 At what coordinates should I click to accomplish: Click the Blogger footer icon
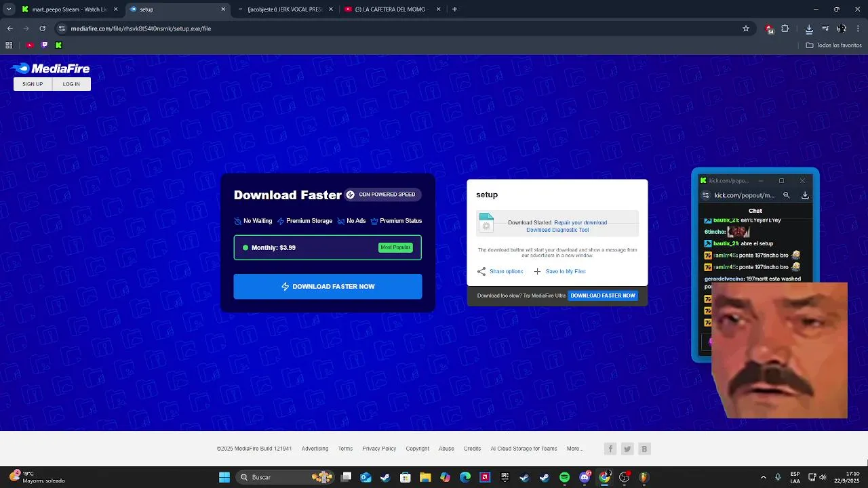(x=644, y=449)
